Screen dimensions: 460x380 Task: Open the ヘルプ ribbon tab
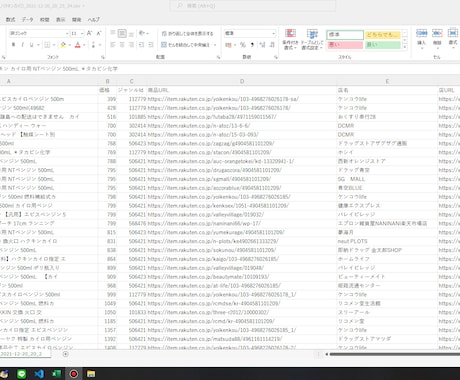tap(94, 20)
